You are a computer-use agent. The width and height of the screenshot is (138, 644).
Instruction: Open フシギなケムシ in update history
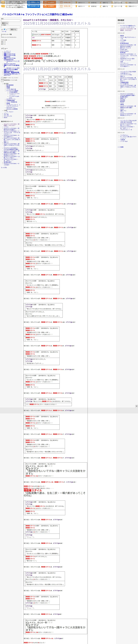click(x=124, y=135)
